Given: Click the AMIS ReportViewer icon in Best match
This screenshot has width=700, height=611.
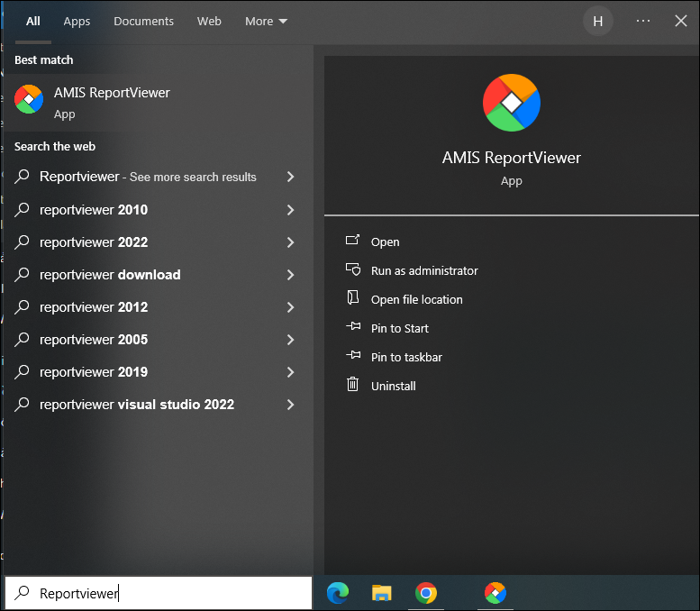Looking at the screenshot, I should (x=29, y=99).
